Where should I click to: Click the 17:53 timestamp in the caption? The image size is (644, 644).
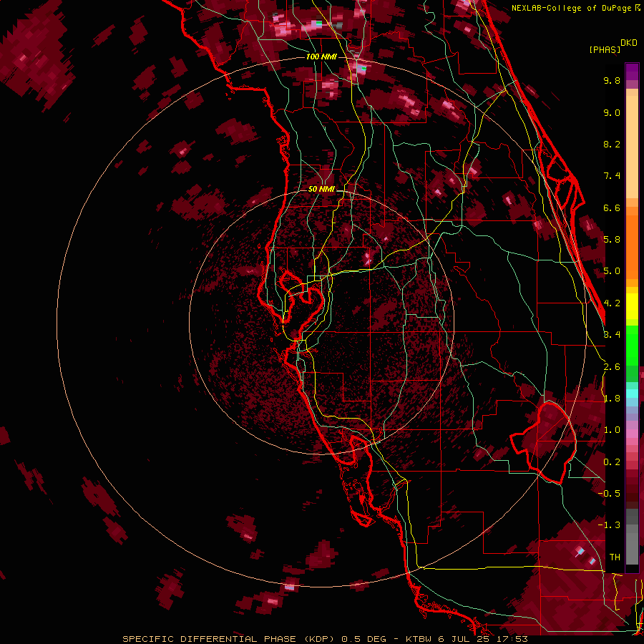(x=513, y=639)
